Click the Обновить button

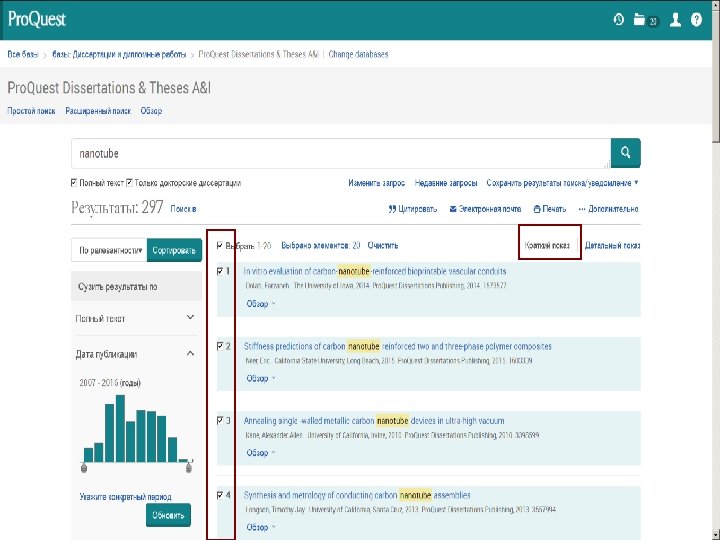coord(168,515)
